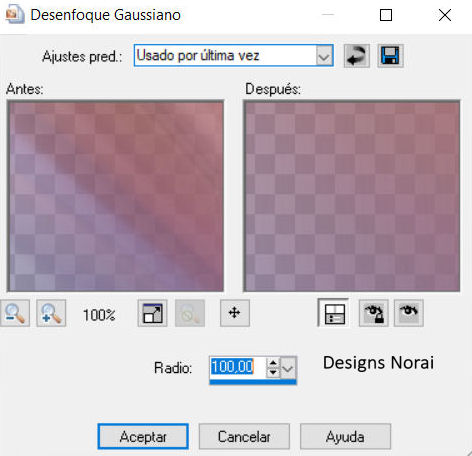Save preset with floppy disk icon
Viewport: 472px width, 456px height.
pos(390,56)
